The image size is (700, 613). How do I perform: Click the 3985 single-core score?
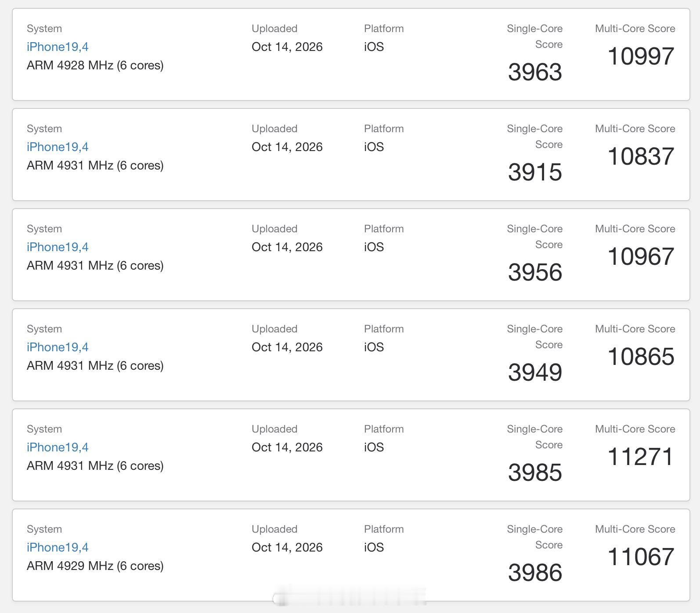(535, 472)
